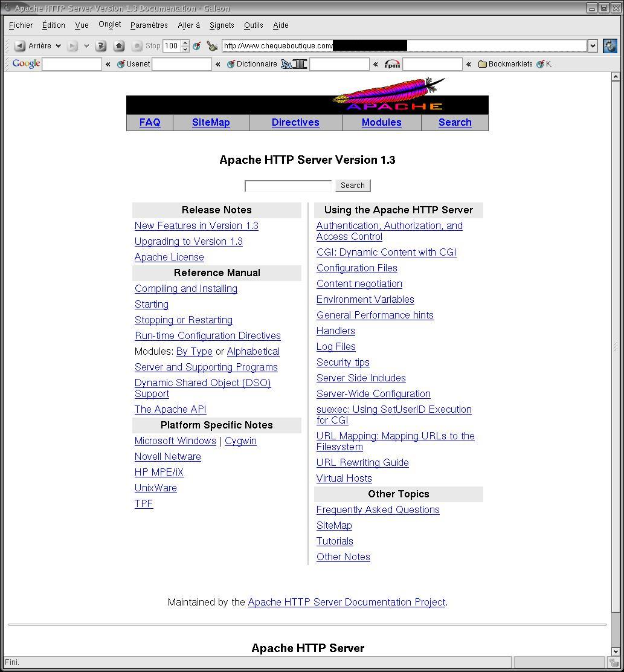Click the Stop loading button
The width and height of the screenshot is (624, 672).
pos(146,45)
